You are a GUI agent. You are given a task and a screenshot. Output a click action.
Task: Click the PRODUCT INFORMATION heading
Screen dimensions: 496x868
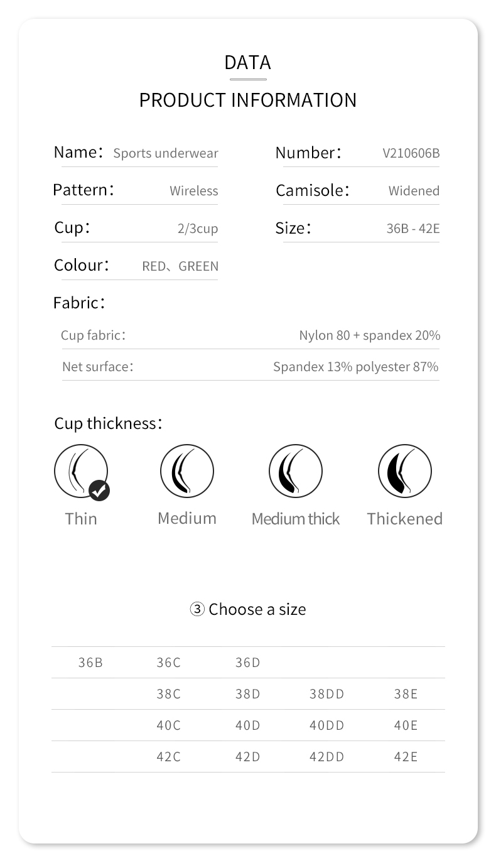click(x=247, y=100)
